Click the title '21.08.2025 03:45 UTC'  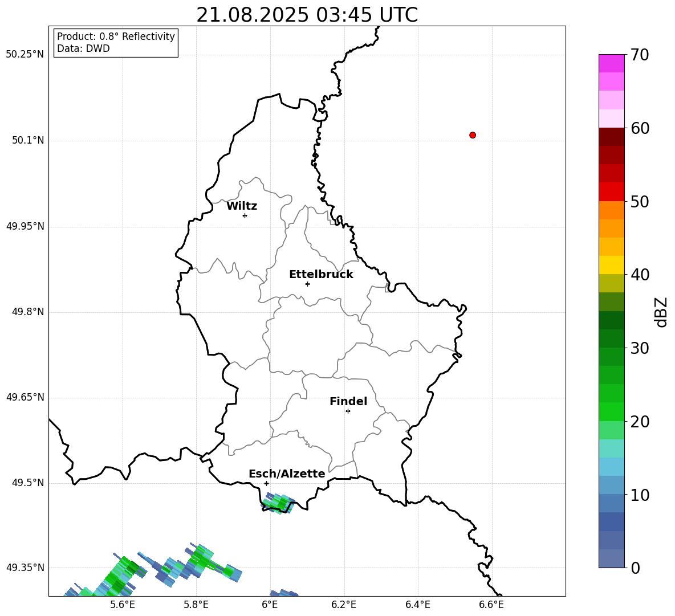point(307,15)
